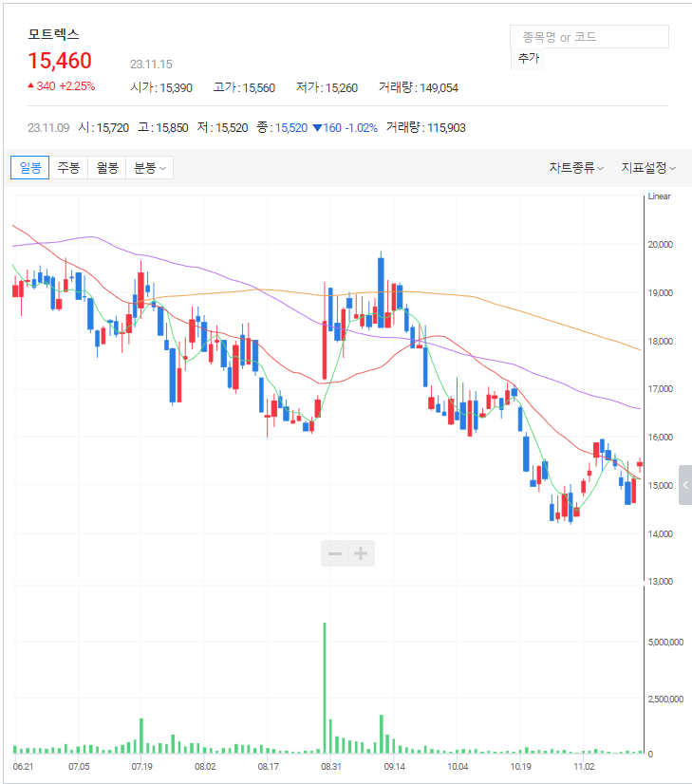Screen dimensions: 692x784
Task: Click the hovered date 23.11.09
Action: click(x=48, y=127)
